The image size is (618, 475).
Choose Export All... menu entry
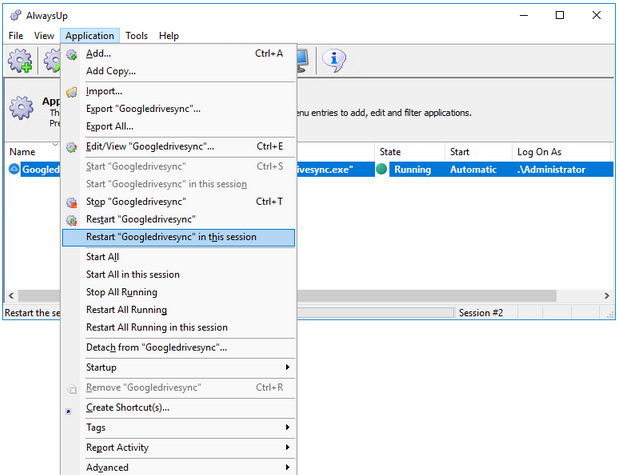179,127
